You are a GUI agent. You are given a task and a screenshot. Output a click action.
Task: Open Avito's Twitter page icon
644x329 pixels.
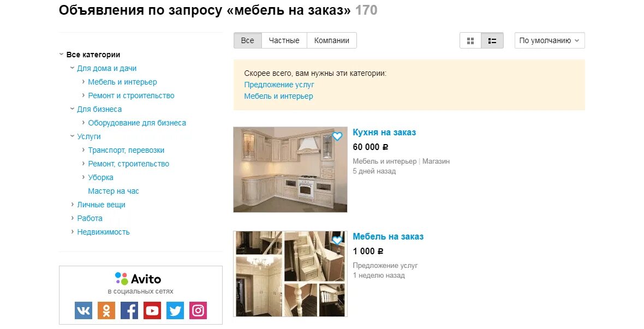coord(175,310)
